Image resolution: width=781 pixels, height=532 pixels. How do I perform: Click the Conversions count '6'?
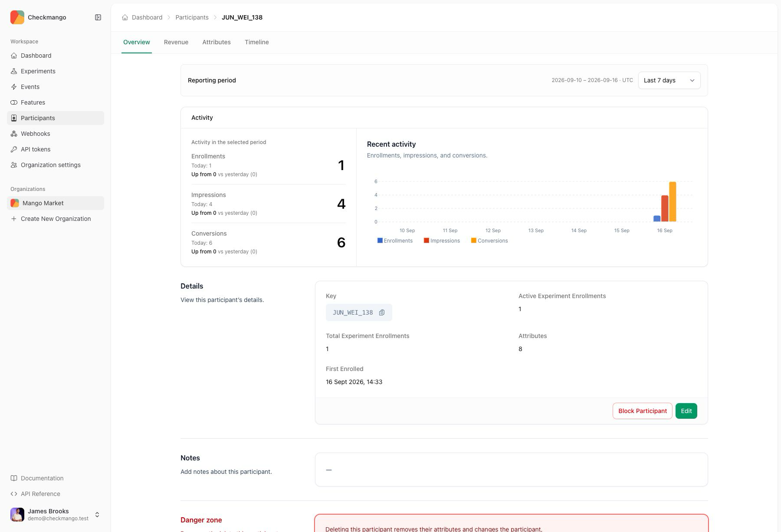pyautogui.click(x=341, y=243)
